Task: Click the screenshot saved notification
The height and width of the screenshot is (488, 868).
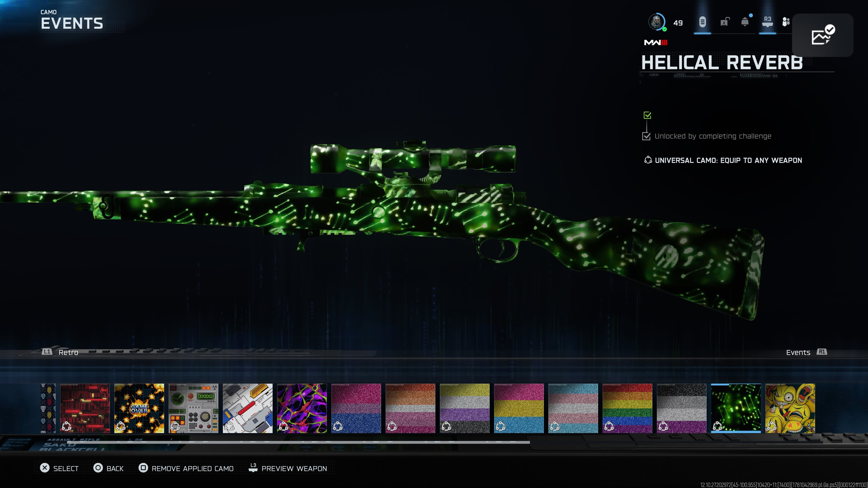Action: point(823,35)
